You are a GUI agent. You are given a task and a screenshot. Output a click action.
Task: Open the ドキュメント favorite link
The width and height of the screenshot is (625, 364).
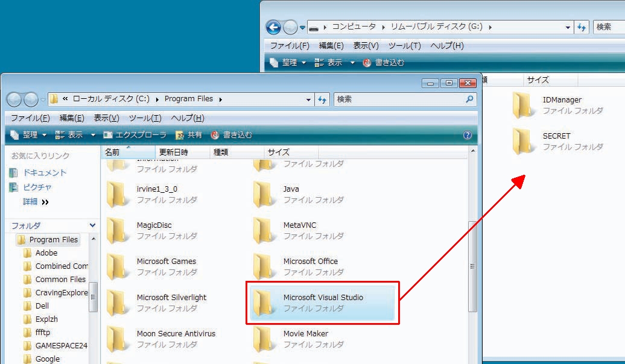[45, 172]
